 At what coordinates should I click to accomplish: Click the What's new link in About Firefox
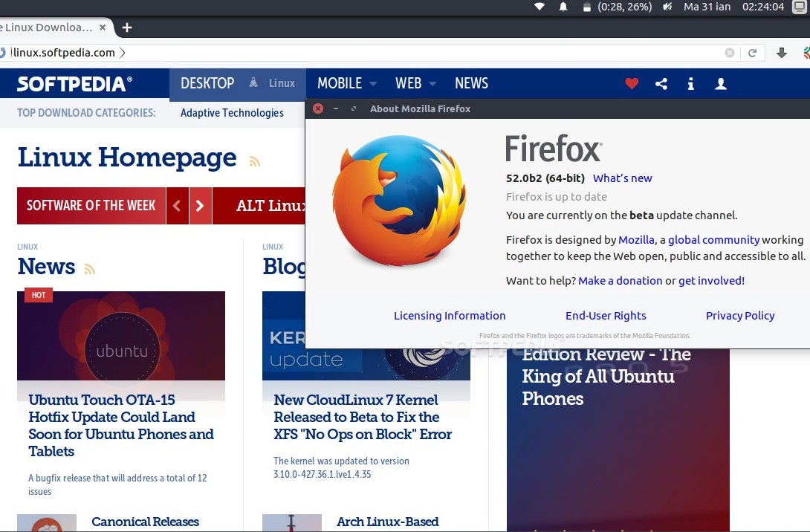623,178
